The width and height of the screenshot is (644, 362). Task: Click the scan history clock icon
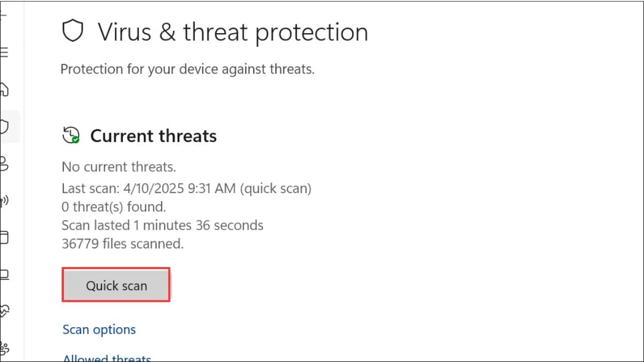tap(70, 135)
